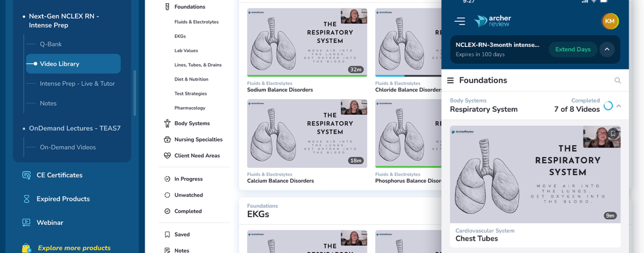Image resolution: width=644 pixels, height=253 pixels.
Task: Open the Foundations list menu icon
Action: [x=450, y=80]
